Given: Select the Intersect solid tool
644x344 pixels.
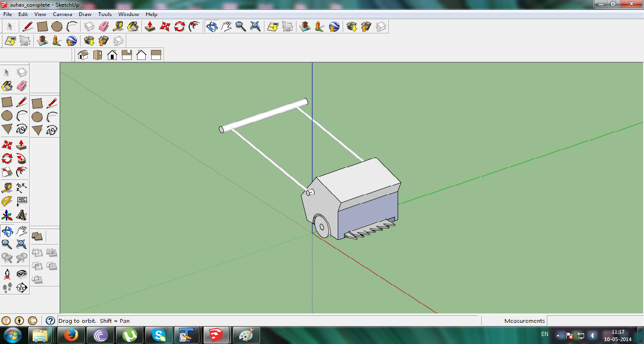Looking at the screenshot, I should tap(37, 253).
